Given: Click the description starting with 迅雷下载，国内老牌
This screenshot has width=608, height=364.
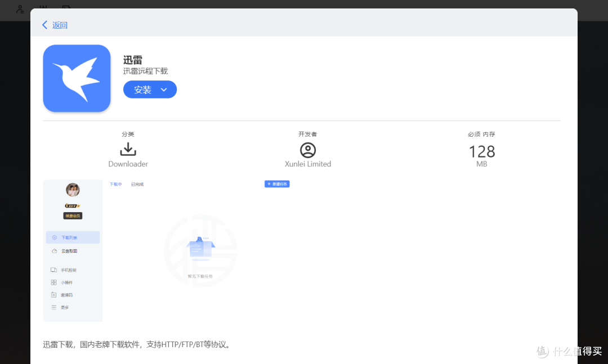Looking at the screenshot, I should [x=138, y=345].
